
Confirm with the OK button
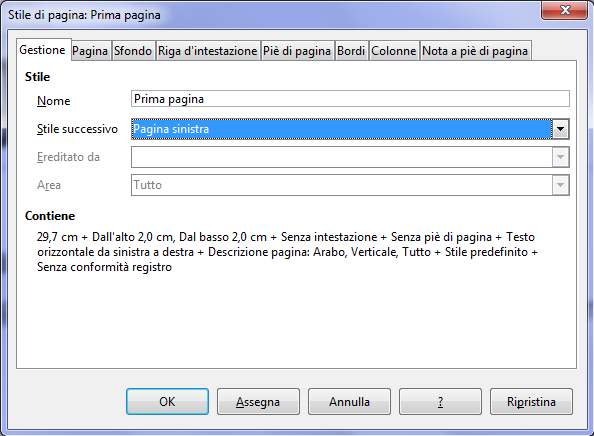[x=167, y=402]
